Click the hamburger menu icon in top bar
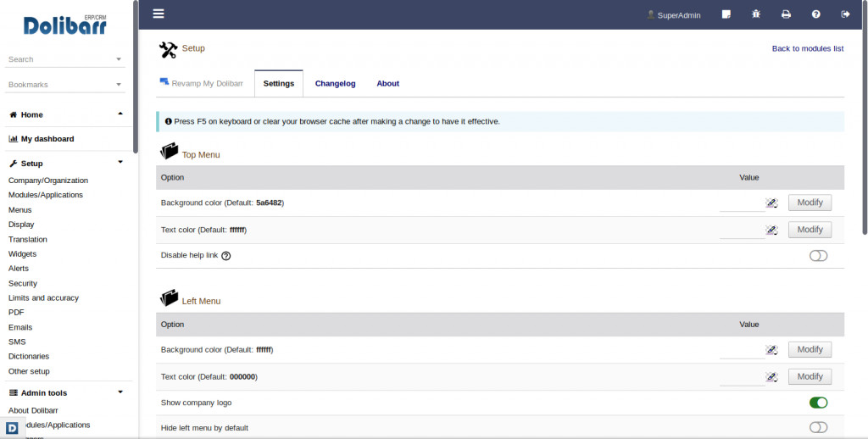 point(159,14)
